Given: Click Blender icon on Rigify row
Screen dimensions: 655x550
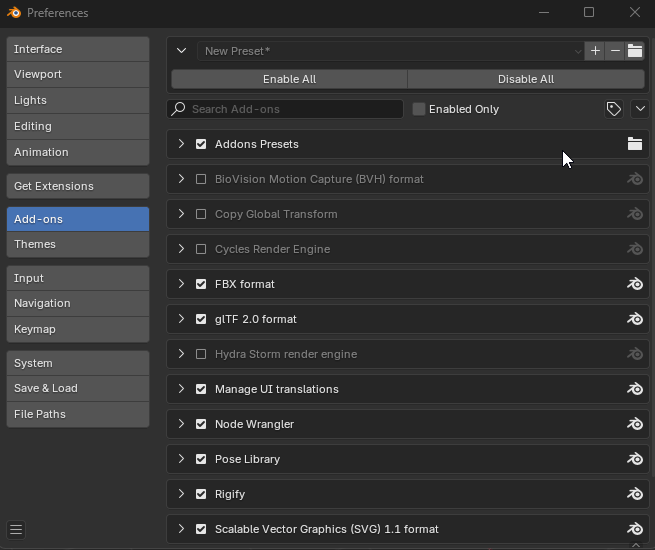Looking at the screenshot, I should click(x=635, y=494).
